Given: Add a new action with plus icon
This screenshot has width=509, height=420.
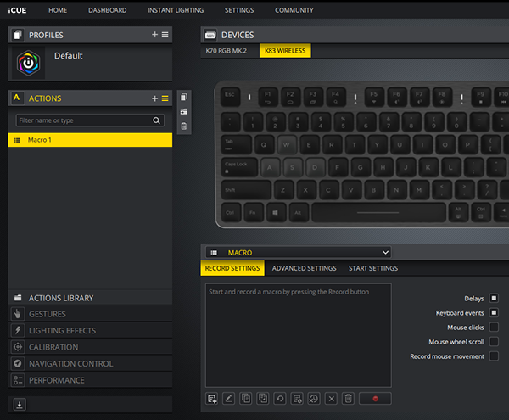Looking at the screenshot, I should pyautogui.click(x=154, y=98).
